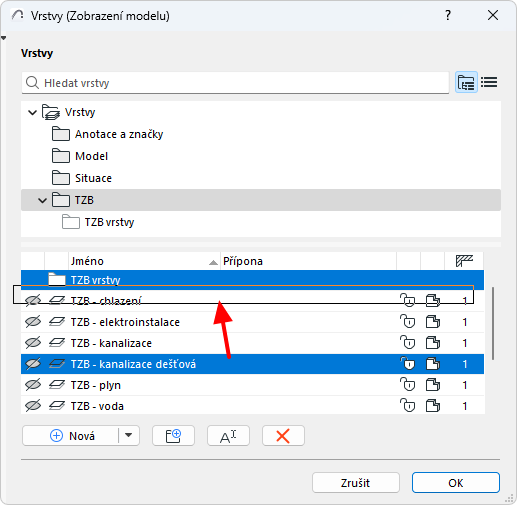
Task: Toggle solid/wireframe icon for TZB - voda
Action: point(433,406)
